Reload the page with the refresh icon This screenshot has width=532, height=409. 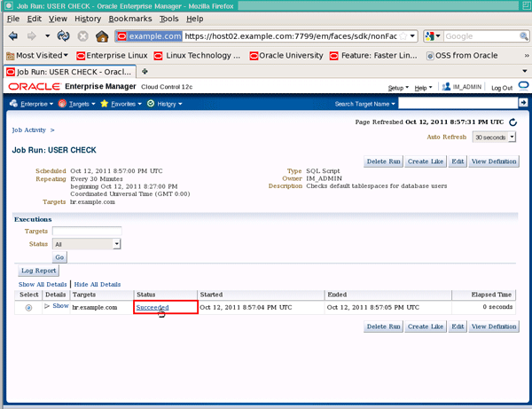[x=64, y=35]
